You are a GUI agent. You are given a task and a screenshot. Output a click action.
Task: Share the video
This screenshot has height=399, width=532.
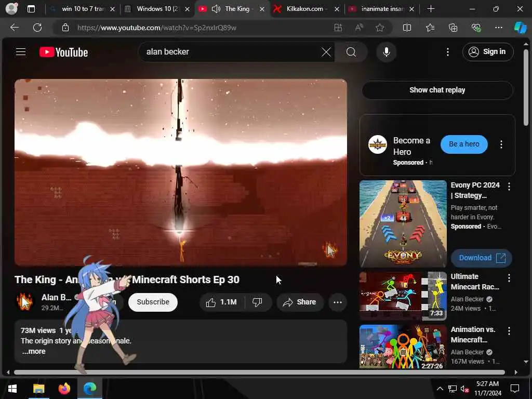point(300,302)
